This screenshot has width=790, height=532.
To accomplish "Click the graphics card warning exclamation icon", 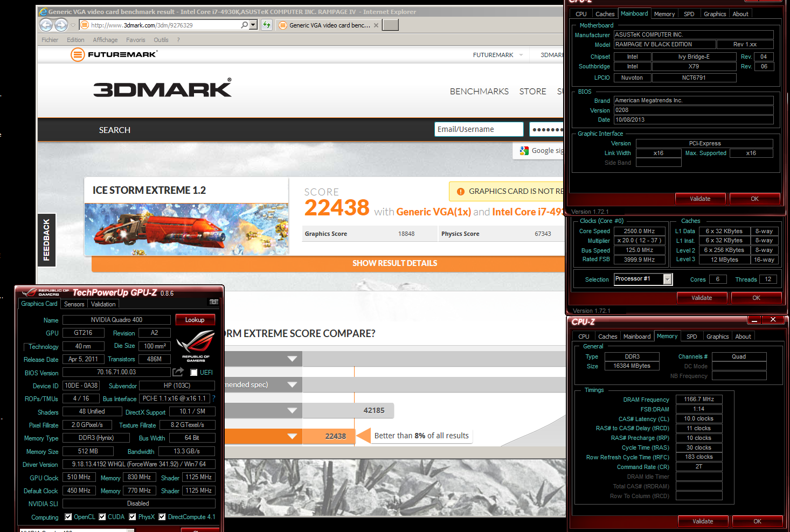I will pyautogui.click(x=461, y=192).
